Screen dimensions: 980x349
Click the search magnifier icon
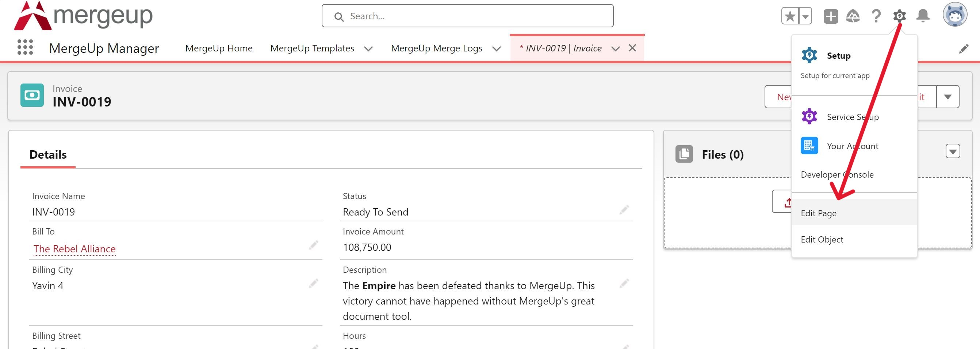pyautogui.click(x=338, y=17)
